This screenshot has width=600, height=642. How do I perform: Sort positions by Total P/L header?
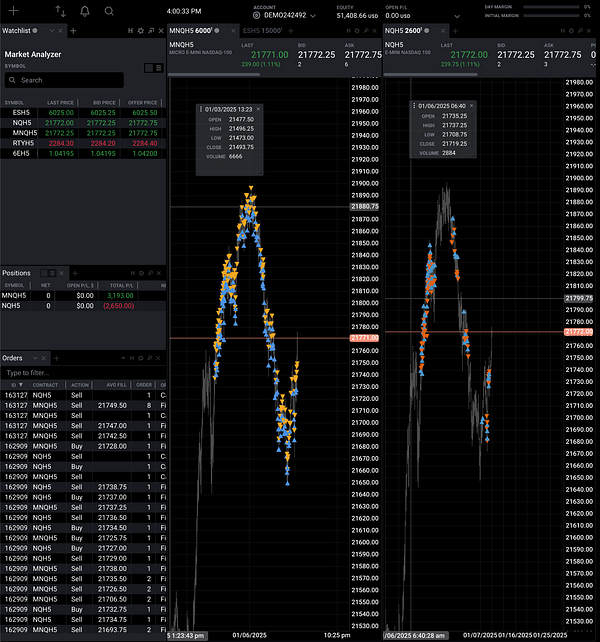[x=121, y=285]
